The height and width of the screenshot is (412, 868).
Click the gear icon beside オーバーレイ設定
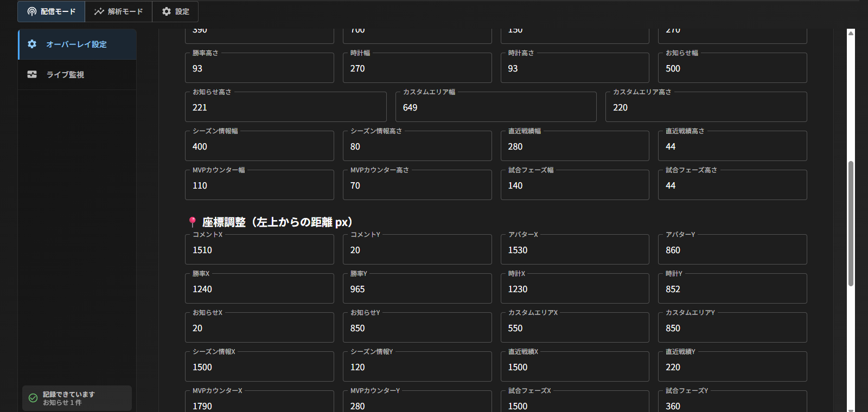click(32, 44)
